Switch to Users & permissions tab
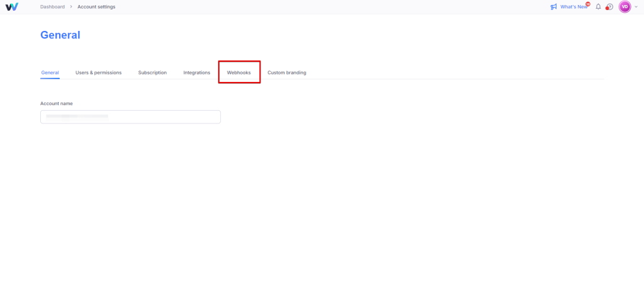Image resolution: width=644 pixels, height=303 pixels. (x=98, y=73)
